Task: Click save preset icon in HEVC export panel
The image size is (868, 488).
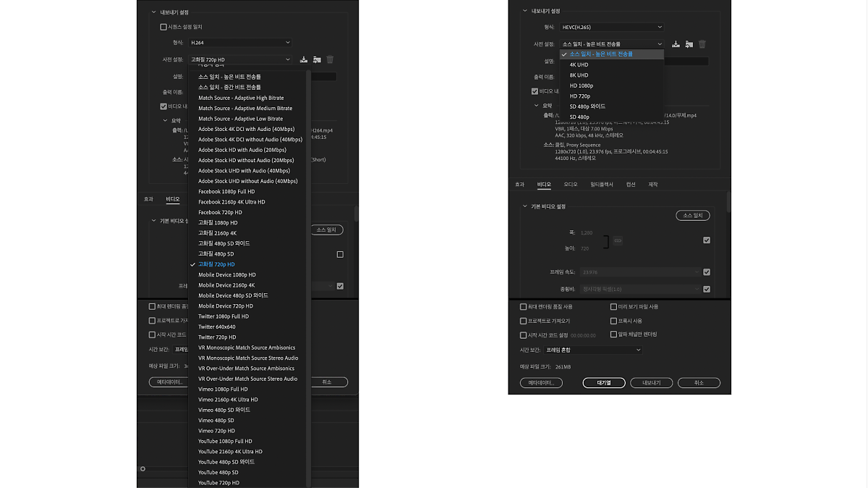Action: (676, 44)
